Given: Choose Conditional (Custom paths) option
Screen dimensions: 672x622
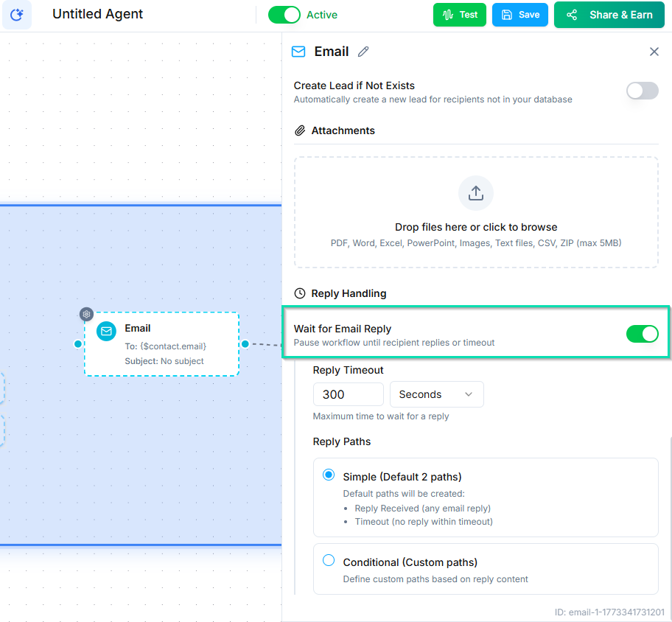Looking at the screenshot, I should point(329,561).
